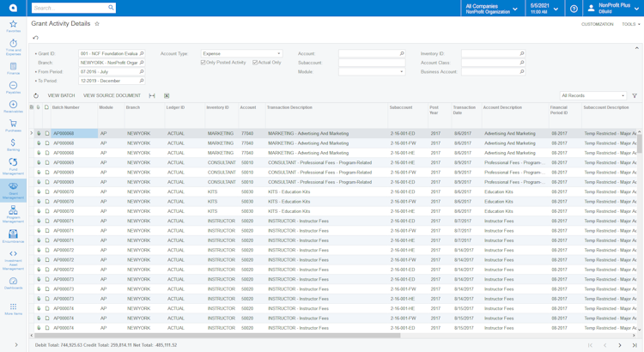Click the View Batch button

61,96
